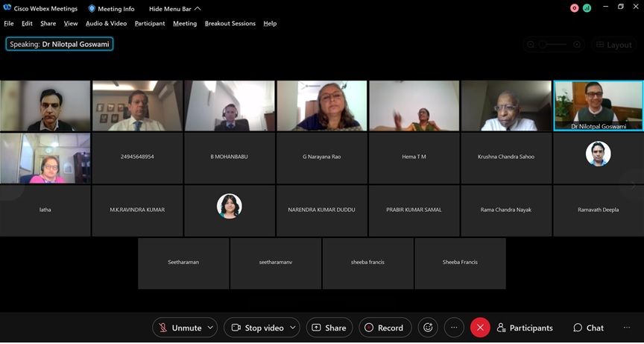Select the M.K.RAVINDRA KUMAR tile
The image size is (644, 344).
point(137,211)
